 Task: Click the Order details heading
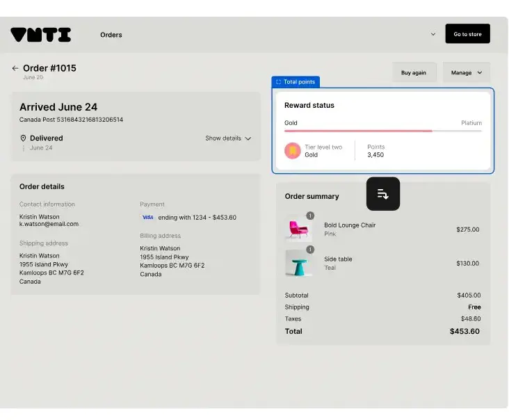(x=42, y=186)
